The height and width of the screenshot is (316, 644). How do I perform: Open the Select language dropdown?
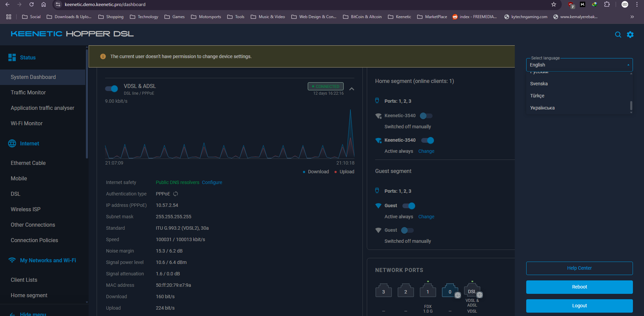click(x=579, y=65)
